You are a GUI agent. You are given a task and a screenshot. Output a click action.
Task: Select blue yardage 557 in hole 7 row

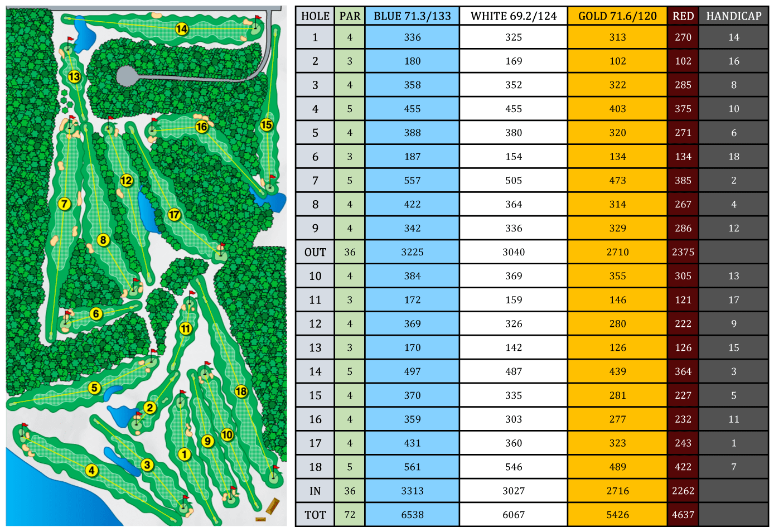point(412,181)
